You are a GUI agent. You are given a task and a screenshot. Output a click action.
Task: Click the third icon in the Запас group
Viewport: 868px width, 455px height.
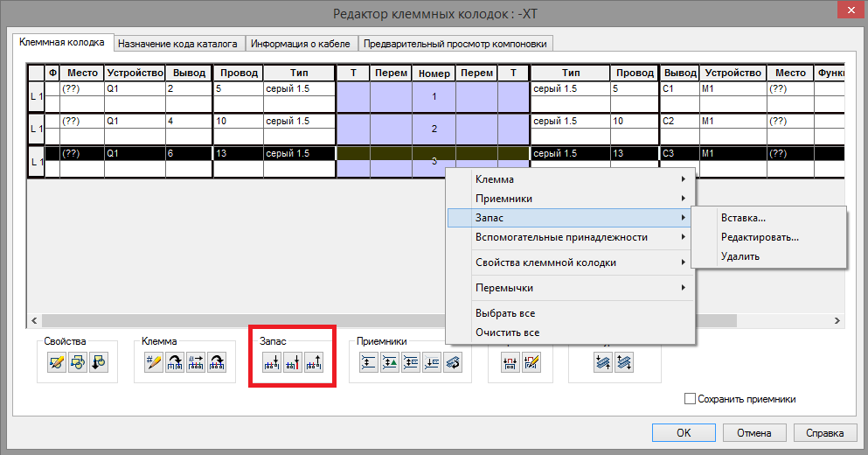(x=314, y=362)
